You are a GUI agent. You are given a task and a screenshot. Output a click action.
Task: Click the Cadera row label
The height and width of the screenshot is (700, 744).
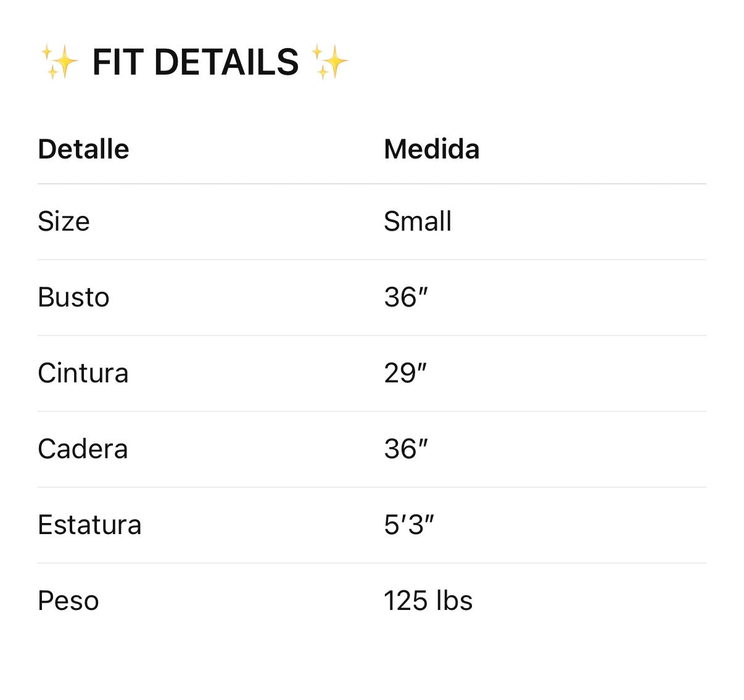[x=83, y=449]
